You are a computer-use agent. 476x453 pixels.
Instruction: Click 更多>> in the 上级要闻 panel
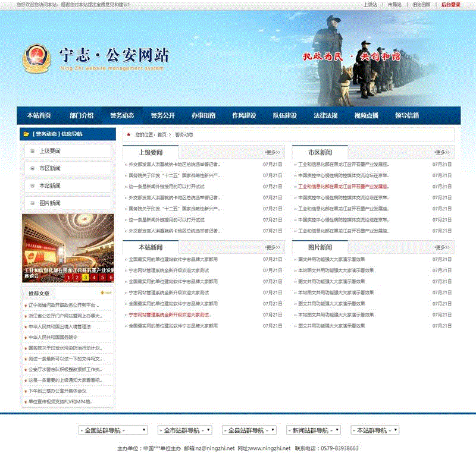(x=273, y=152)
